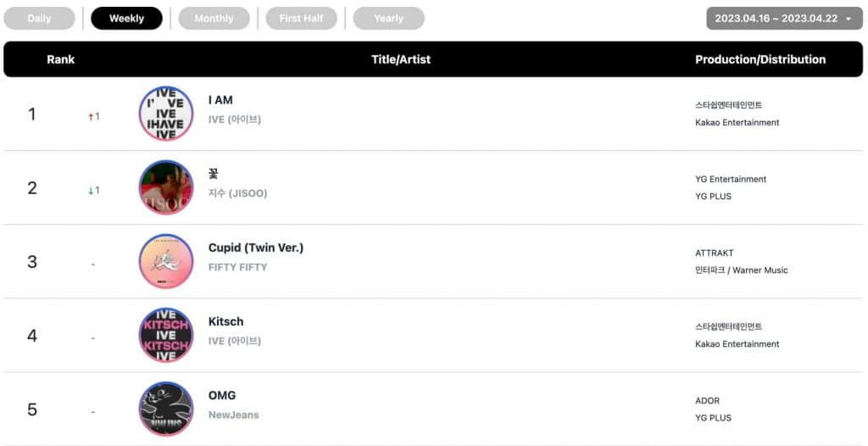Click the Production/Distribution column header

(x=760, y=59)
